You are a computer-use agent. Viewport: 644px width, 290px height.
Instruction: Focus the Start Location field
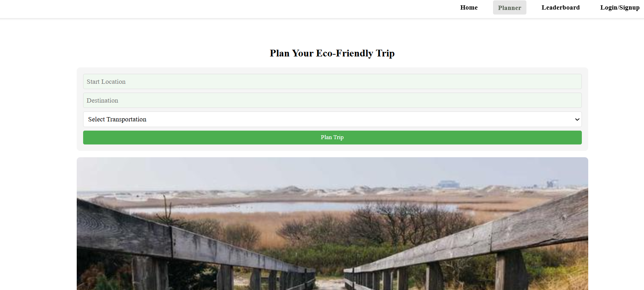(332, 82)
